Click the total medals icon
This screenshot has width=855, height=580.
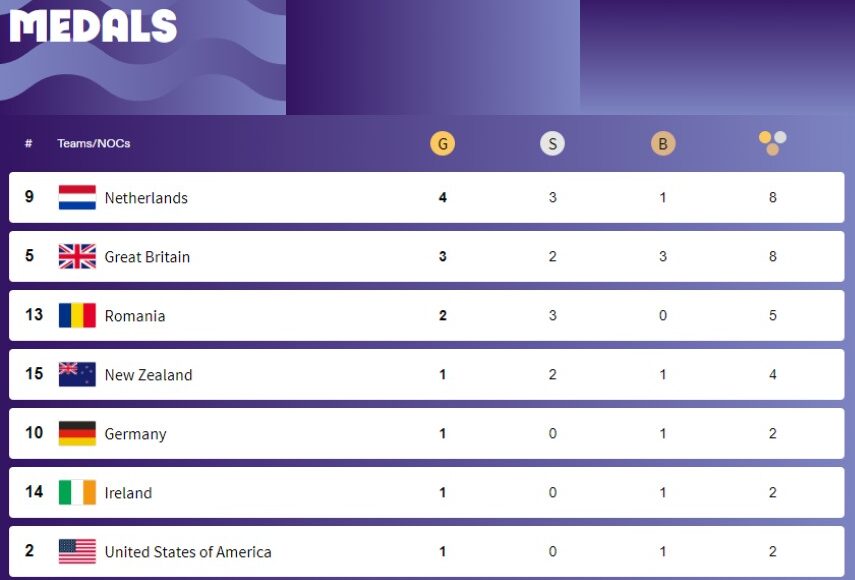(x=773, y=143)
